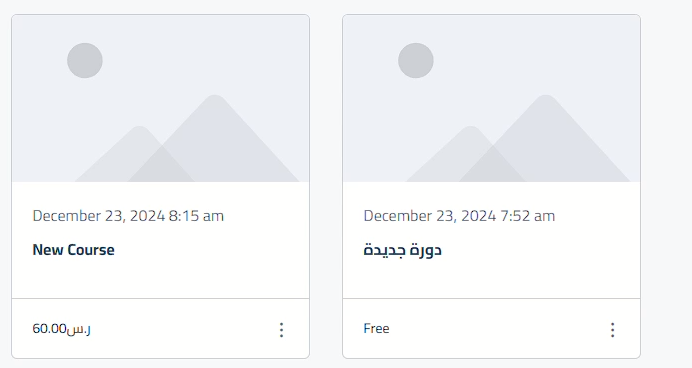Image resolution: width=692 pixels, height=368 pixels.
Task: Click blank body area below دورة جديدة title
Action: tap(492, 278)
